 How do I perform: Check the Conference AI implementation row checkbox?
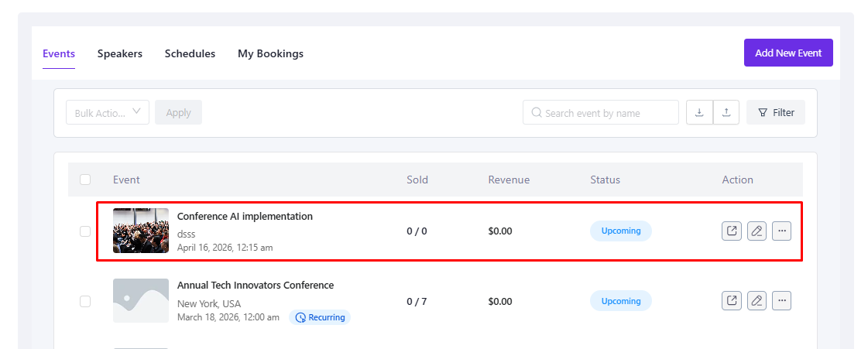tap(85, 231)
